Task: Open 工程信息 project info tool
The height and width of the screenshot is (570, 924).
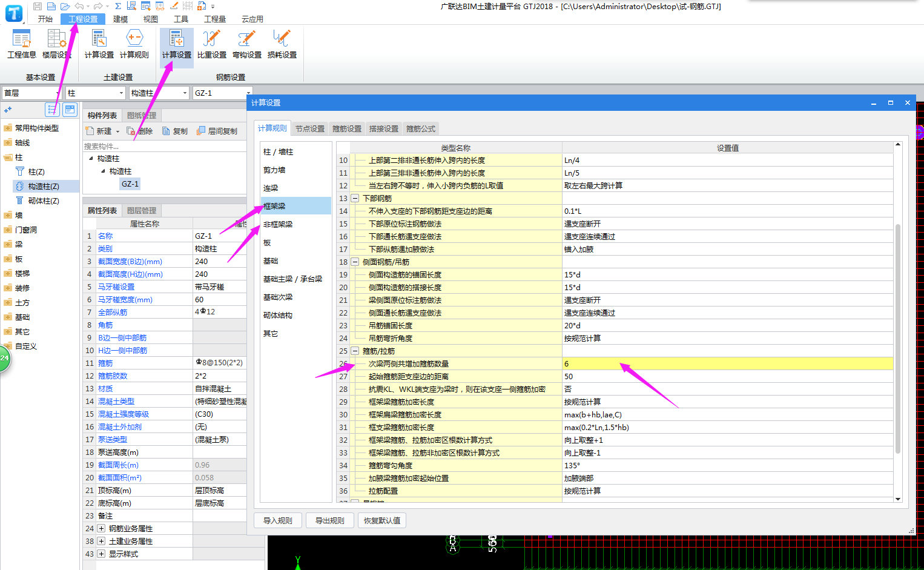Action: 22,44
